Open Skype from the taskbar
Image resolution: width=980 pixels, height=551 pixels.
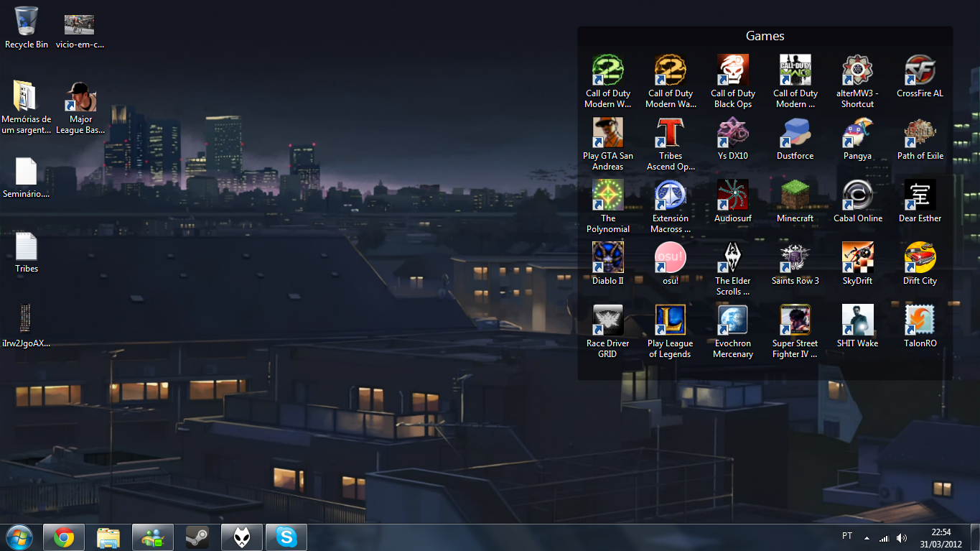(286, 537)
